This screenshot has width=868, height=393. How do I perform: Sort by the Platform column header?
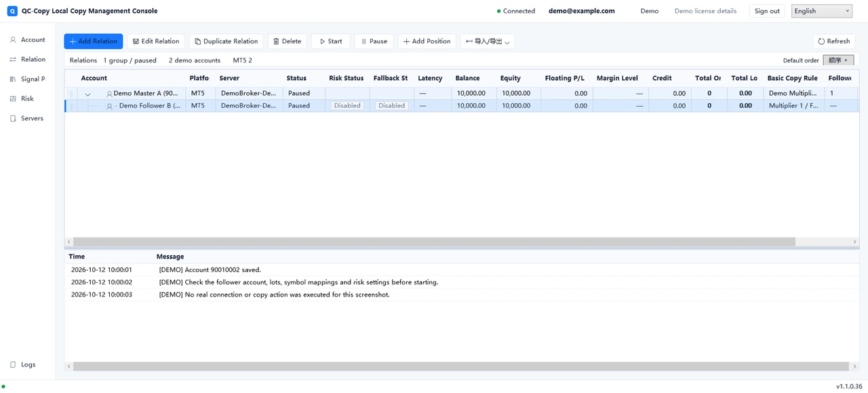pyautogui.click(x=199, y=78)
